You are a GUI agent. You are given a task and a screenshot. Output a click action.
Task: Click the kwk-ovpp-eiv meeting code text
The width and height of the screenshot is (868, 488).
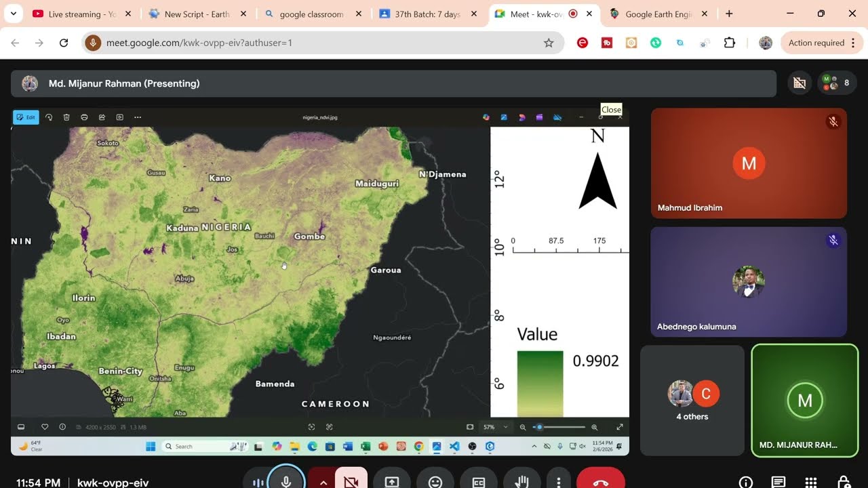(113, 483)
